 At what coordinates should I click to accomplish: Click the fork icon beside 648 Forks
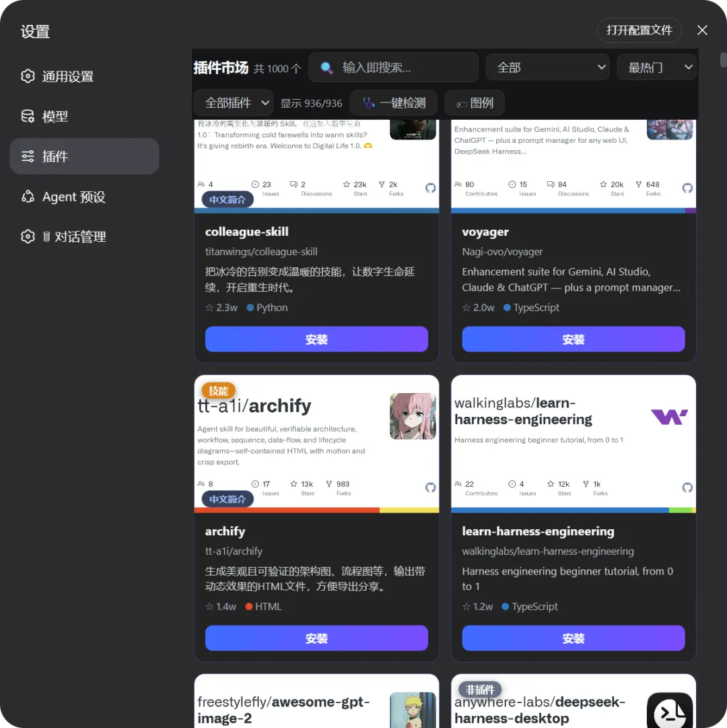click(x=639, y=185)
